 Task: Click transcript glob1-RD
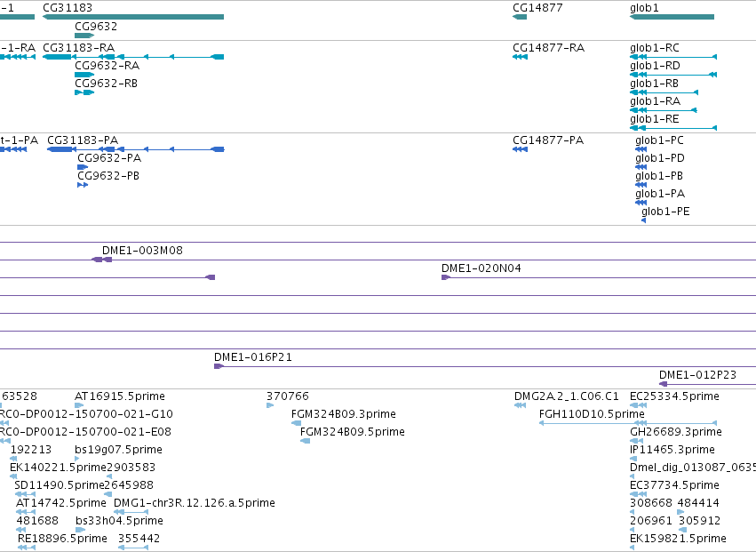point(656,66)
